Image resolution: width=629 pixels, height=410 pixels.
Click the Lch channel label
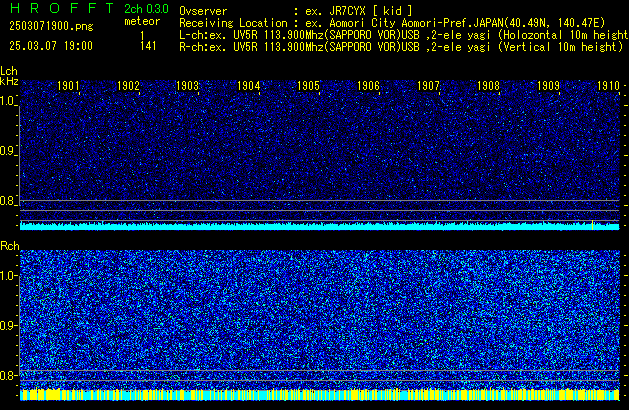pyautogui.click(x=9, y=71)
